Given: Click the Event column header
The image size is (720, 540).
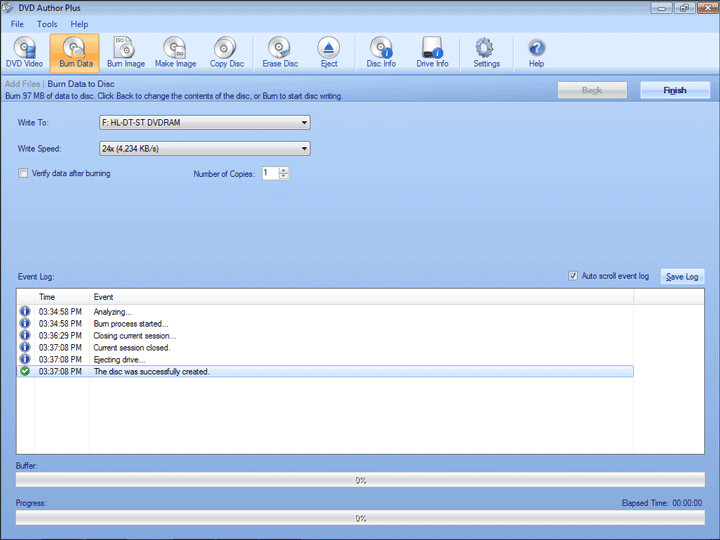Looking at the screenshot, I should 361,297.
